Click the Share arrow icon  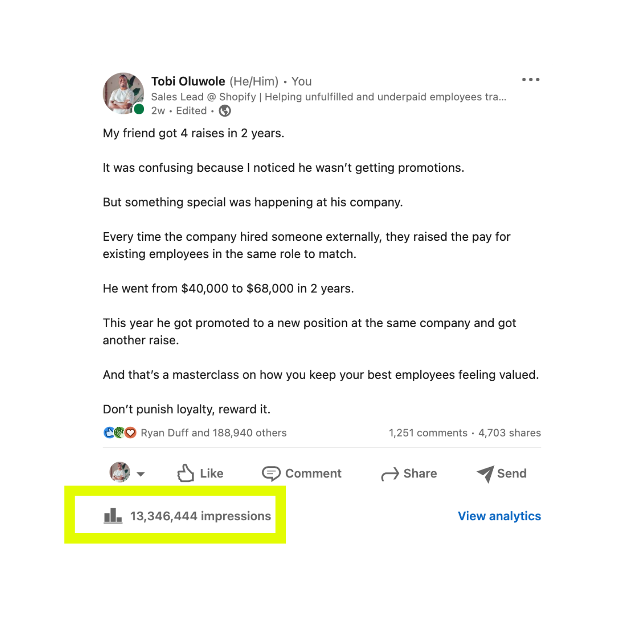[x=390, y=474]
